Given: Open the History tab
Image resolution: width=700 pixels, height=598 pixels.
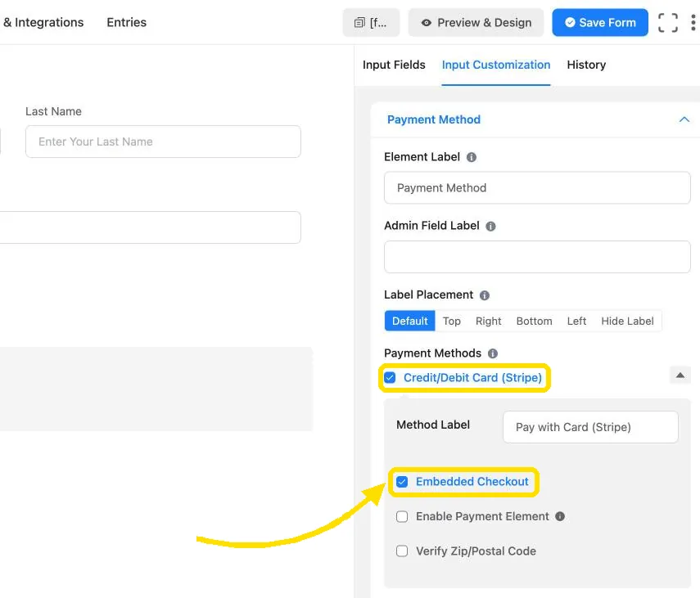Looking at the screenshot, I should point(586,65).
